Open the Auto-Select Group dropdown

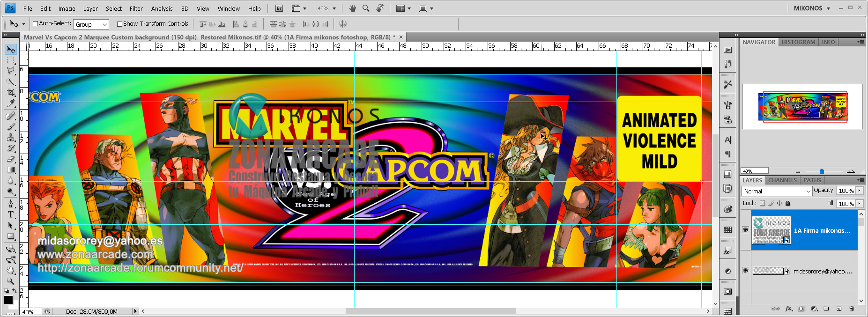coord(91,24)
